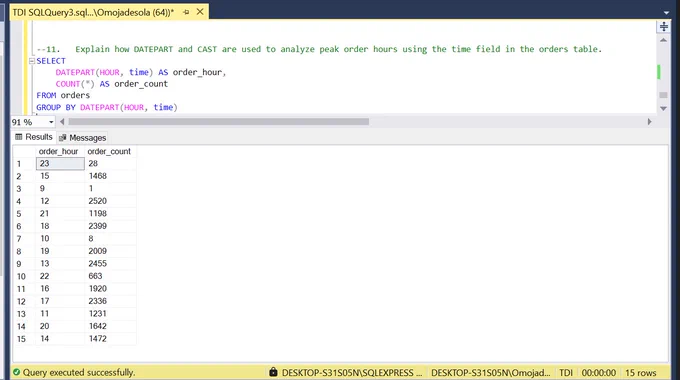Click the DATEPART keyword in SELECT line

pos(75,72)
